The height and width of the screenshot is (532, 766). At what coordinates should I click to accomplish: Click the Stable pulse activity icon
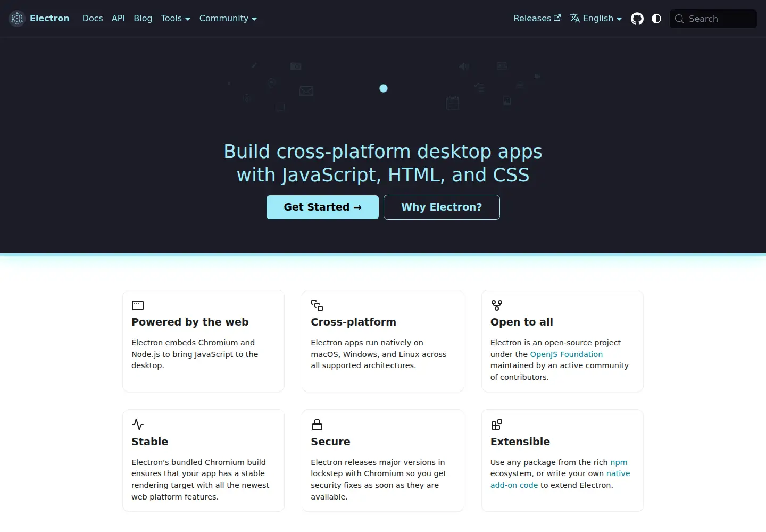point(138,425)
